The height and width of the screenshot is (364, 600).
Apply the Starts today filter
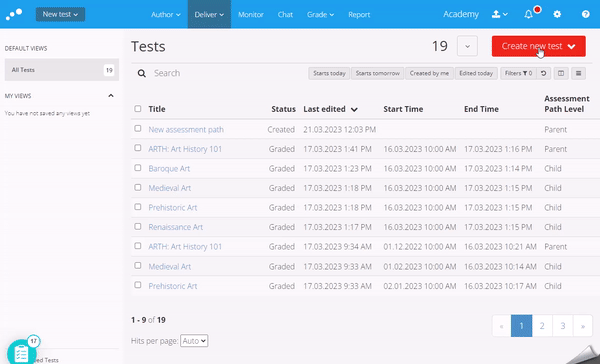329,73
